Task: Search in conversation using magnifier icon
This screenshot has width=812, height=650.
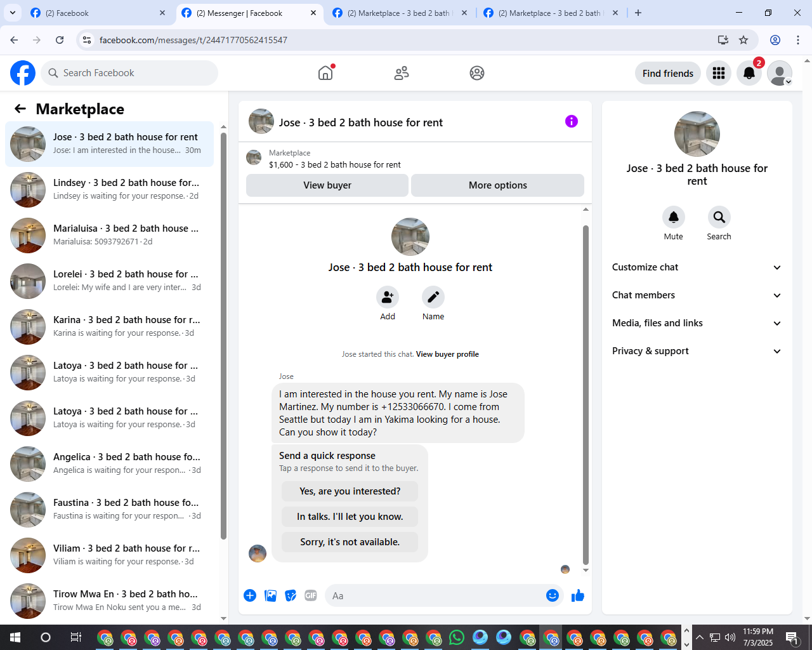Action: (x=719, y=217)
